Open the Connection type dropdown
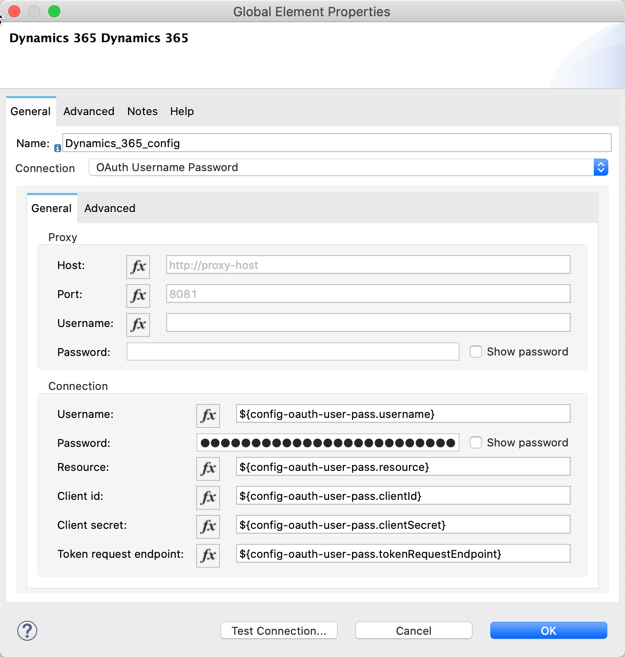 coord(348,168)
